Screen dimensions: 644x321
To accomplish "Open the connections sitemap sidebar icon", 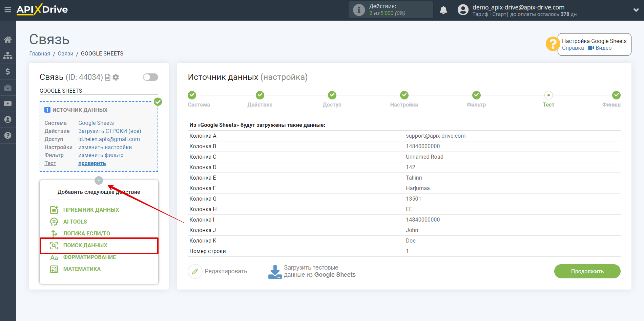I will pyautogui.click(x=8, y=55).
